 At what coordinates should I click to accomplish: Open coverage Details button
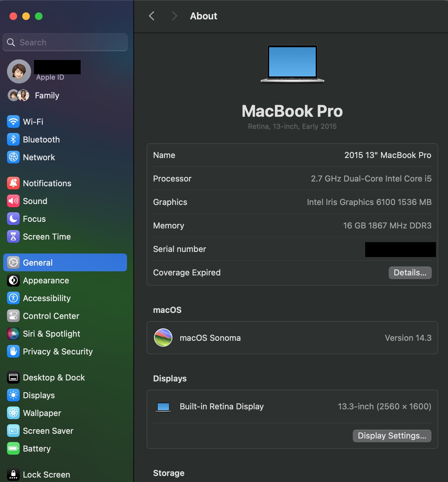pos(410,273)
